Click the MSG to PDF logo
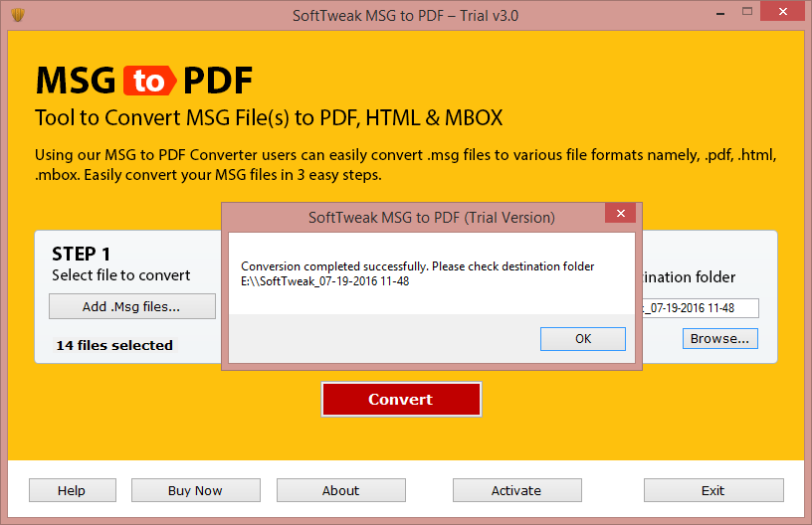 [x=144, y=81]
